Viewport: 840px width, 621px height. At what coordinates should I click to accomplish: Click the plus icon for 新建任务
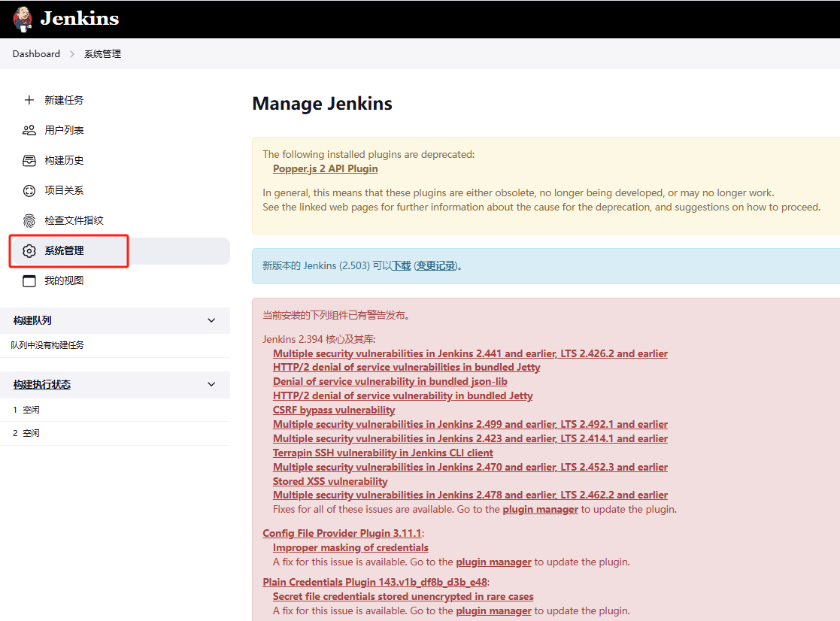[29, 100]
